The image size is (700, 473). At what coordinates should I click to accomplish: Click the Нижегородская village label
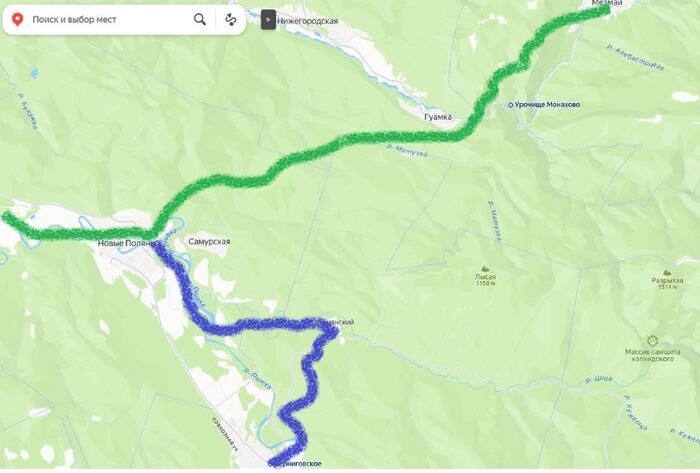[x=308, y=21]
